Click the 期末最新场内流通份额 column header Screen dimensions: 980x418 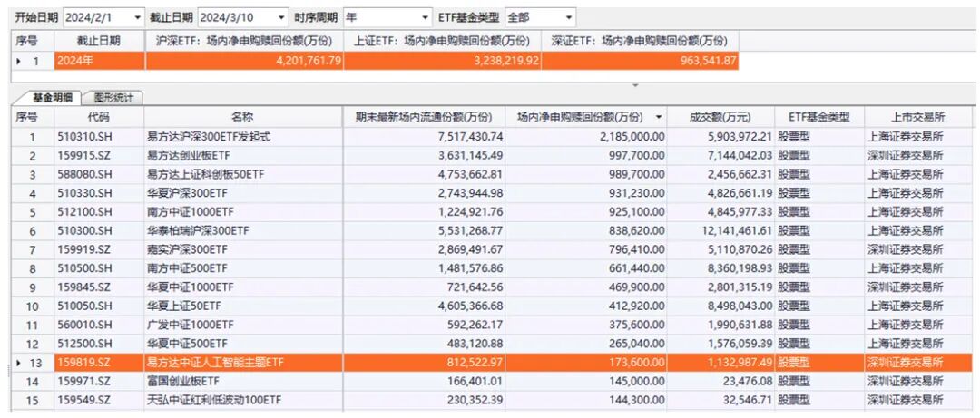(x=424, y=117)
